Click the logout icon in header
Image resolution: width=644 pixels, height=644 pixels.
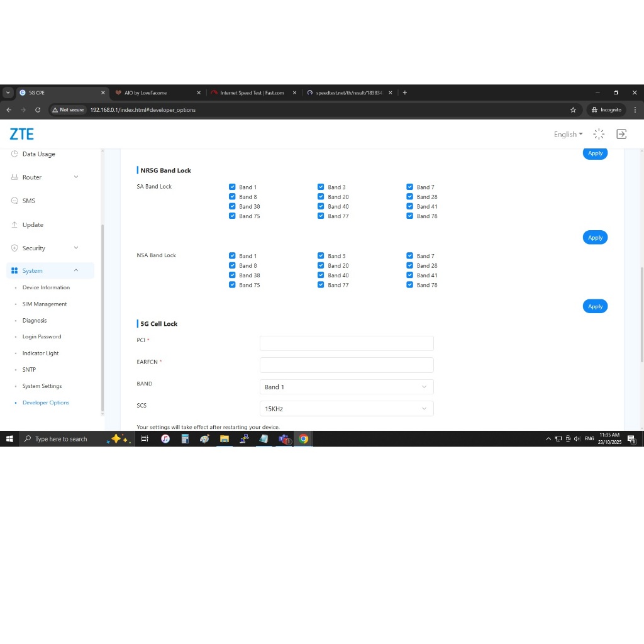click(x=621, y=134)
